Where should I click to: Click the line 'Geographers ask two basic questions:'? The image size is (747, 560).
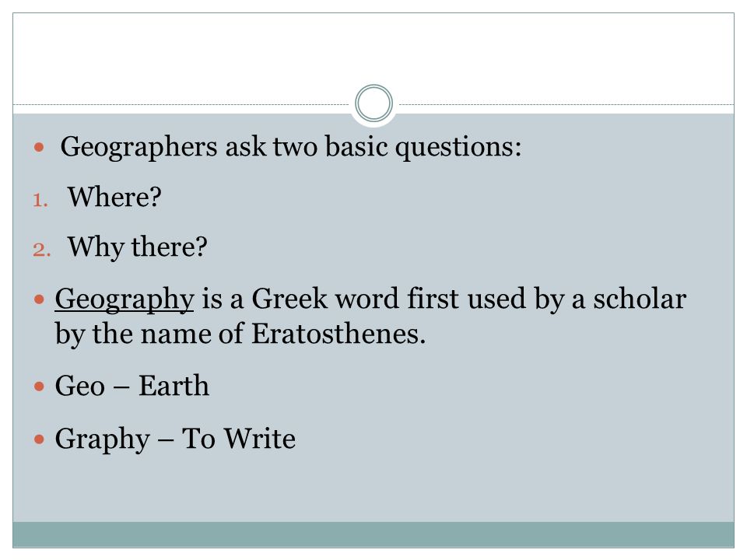[290, 147]
